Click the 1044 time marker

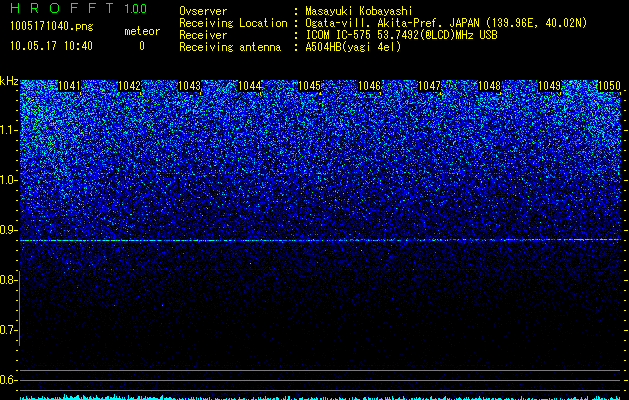click(x=250, y=86)
